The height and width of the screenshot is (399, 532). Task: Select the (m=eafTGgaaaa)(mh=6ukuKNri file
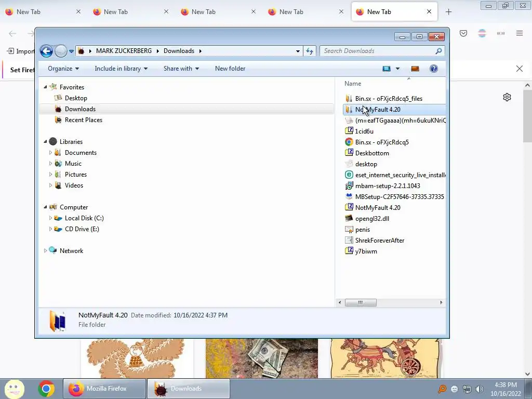click(x=395, y=121)
